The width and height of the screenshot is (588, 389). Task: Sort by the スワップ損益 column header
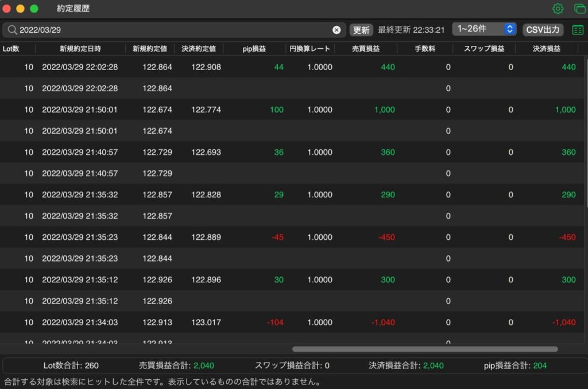(x=483, y=49)
